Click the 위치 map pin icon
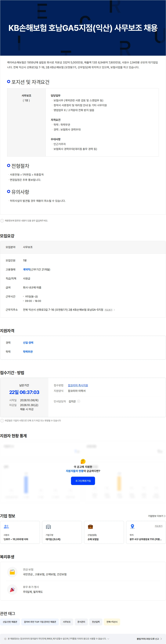This screenshot has height=644, width=166. pos(132,526)
